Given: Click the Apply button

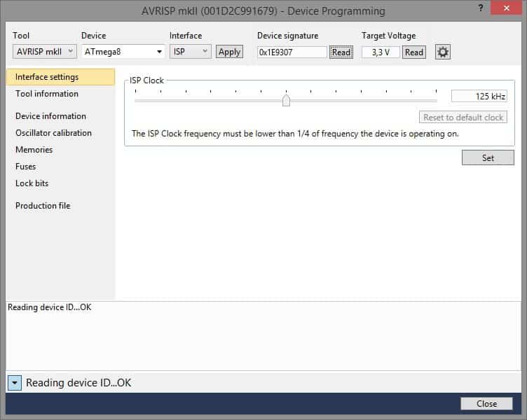Looking at the screenshot, I should point(229,52).
